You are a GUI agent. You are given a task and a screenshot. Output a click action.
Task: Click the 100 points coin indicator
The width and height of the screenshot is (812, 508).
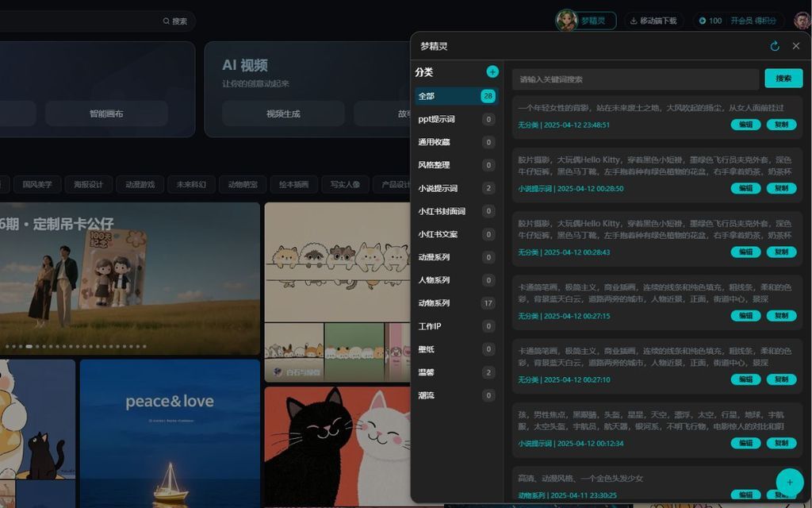pyautogui.click(x=710, y=21)
